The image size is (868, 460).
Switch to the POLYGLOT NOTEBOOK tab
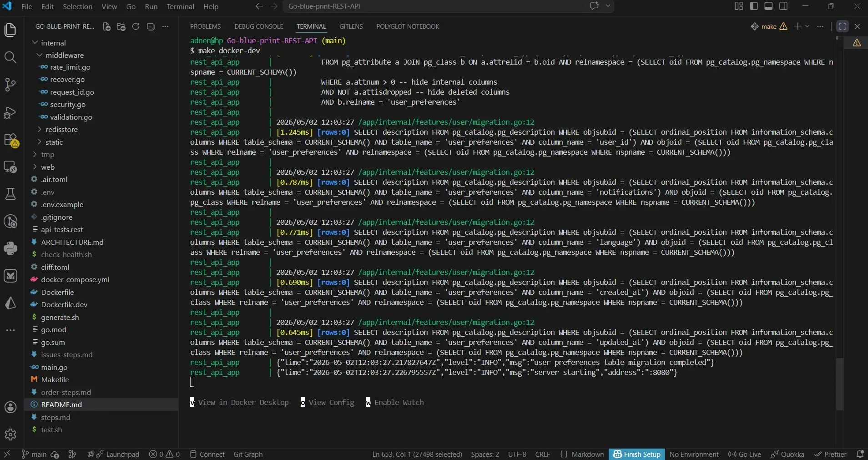click(408, 26)
